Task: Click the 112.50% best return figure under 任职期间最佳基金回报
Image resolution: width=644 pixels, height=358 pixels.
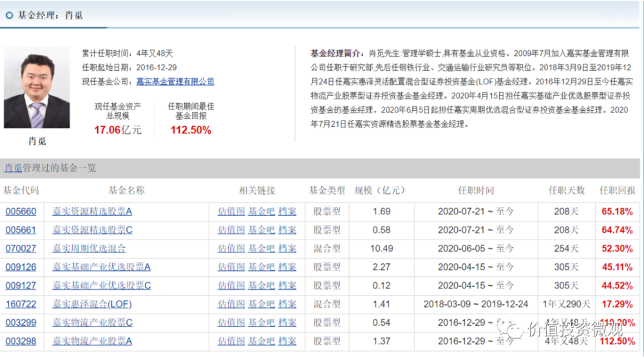Action: (191, 130)
